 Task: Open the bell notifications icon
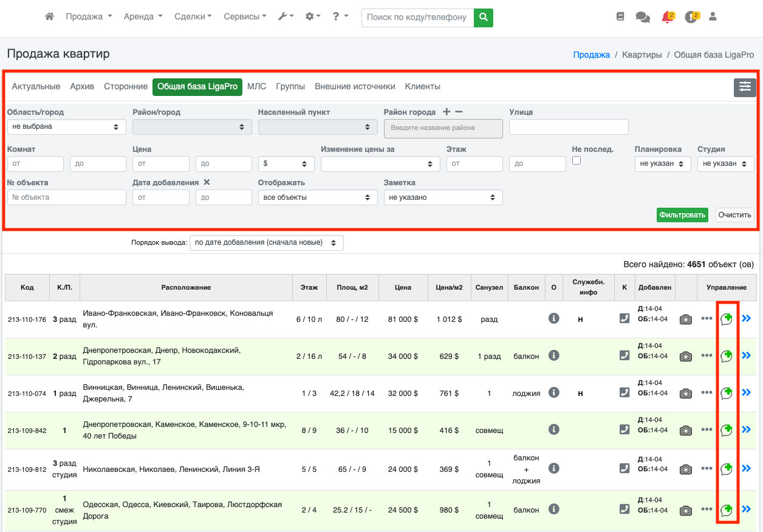667,17
